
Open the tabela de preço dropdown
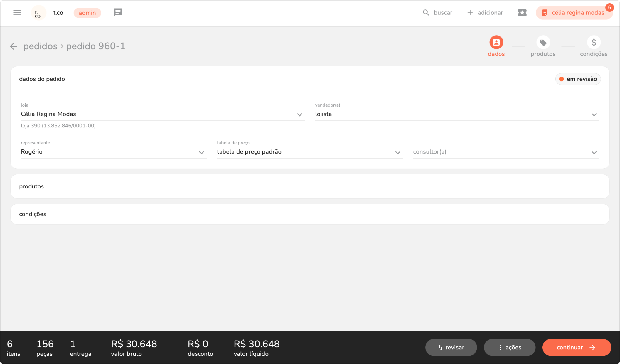click(x=397, y=153)
